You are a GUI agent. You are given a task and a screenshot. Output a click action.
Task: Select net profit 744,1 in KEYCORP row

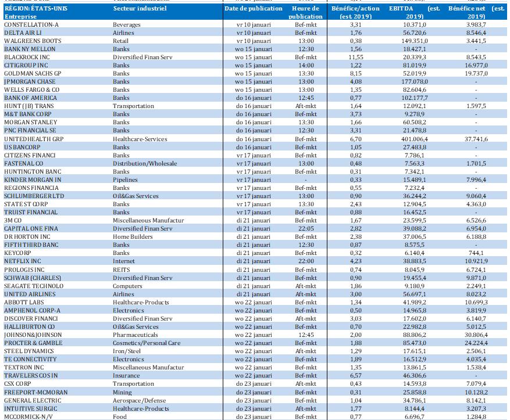pos(476,253)
